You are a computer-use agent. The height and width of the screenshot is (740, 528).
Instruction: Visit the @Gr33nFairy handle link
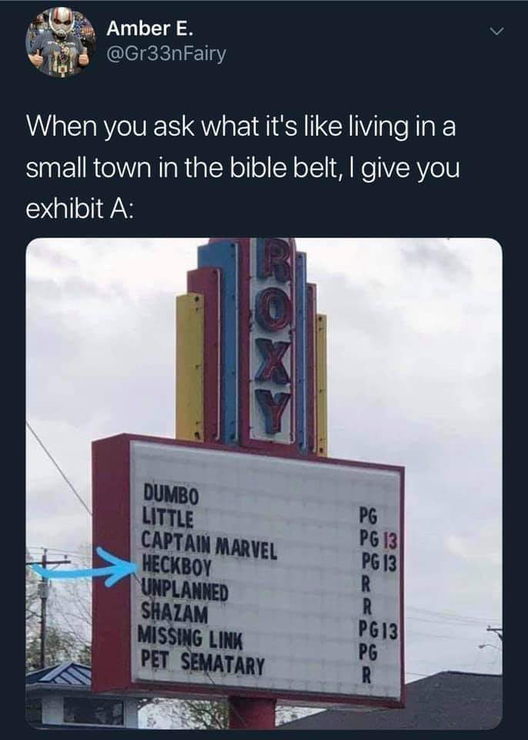click(x=167, y=55)
